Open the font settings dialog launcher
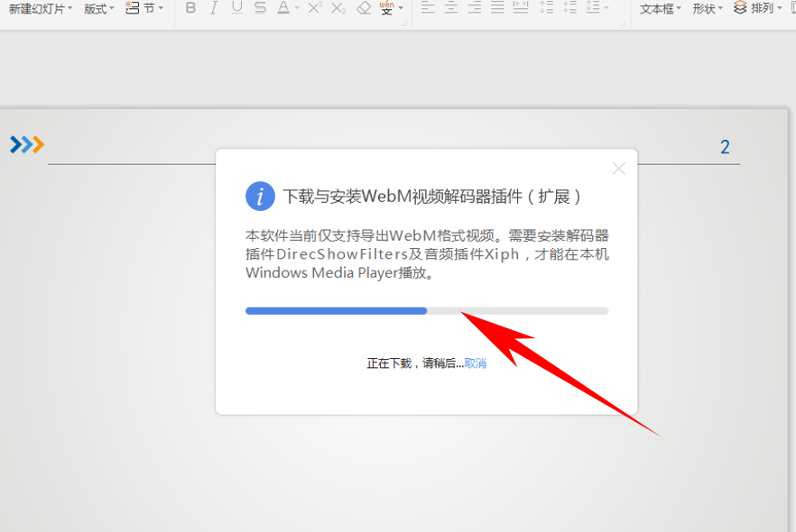 pyautogui.click(x=404, y=23)
